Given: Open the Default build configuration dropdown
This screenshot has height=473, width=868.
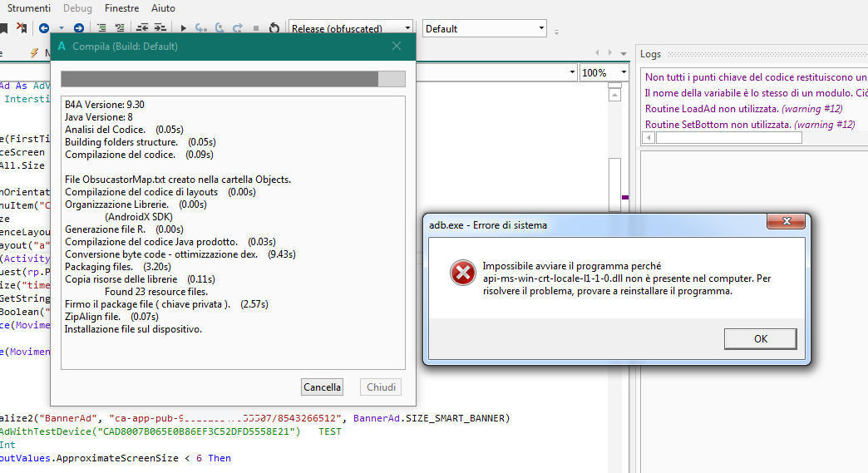Looking at the screenshot, I should click(541, 28).
